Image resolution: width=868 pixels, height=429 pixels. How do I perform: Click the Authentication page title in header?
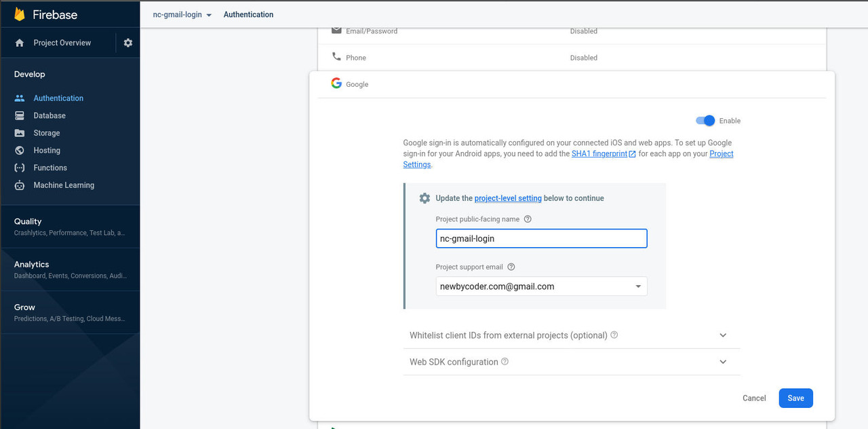click(248, 14)
